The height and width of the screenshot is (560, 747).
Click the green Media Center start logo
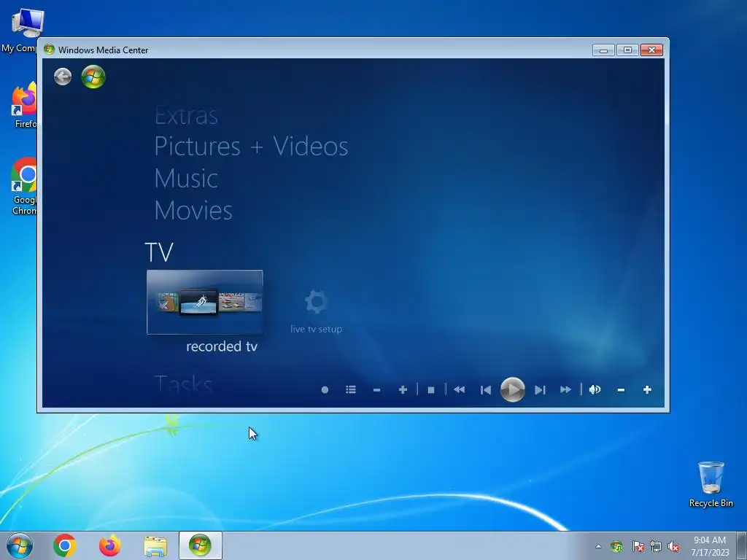[x=93, y=77]
